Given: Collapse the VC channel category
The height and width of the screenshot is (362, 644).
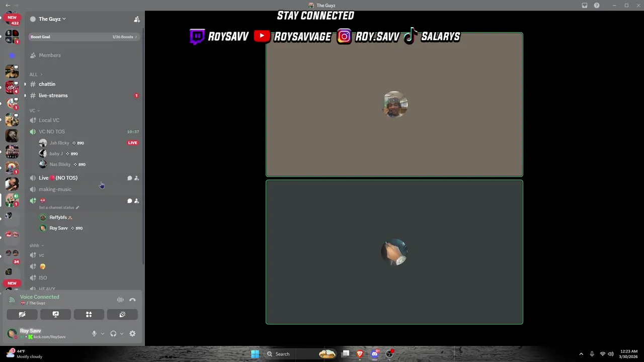Looking at the screenshot, I should coord(34,111).
